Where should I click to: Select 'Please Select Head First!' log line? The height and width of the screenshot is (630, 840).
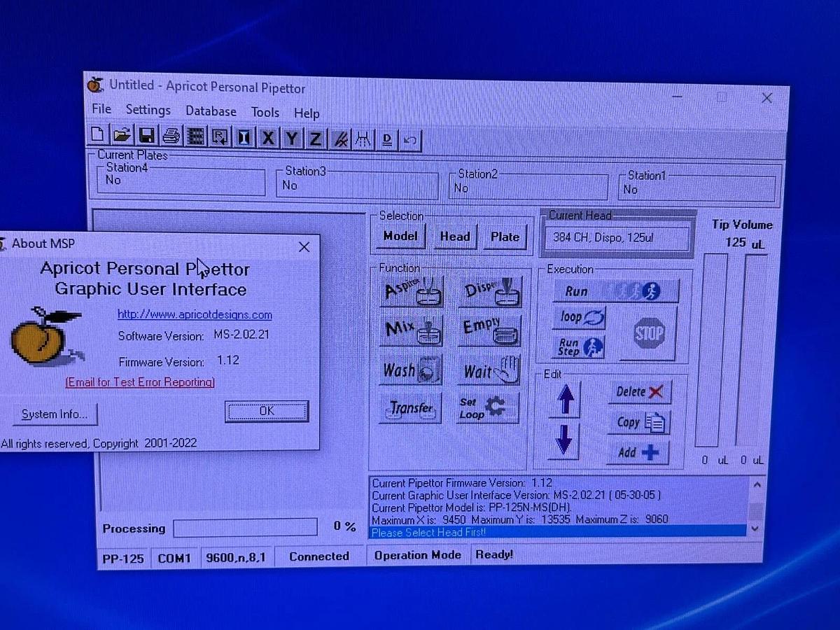pos(557,532)
